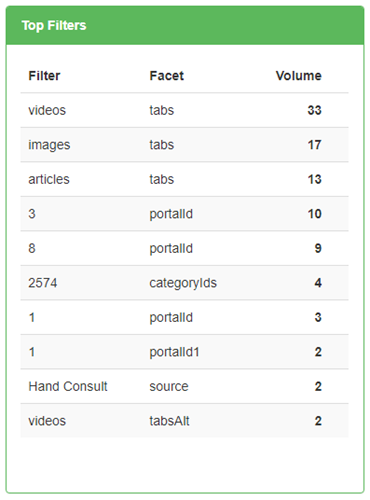Click the portalId1 facet cell
The image size is (370, 500).
(x=174, y=352)
